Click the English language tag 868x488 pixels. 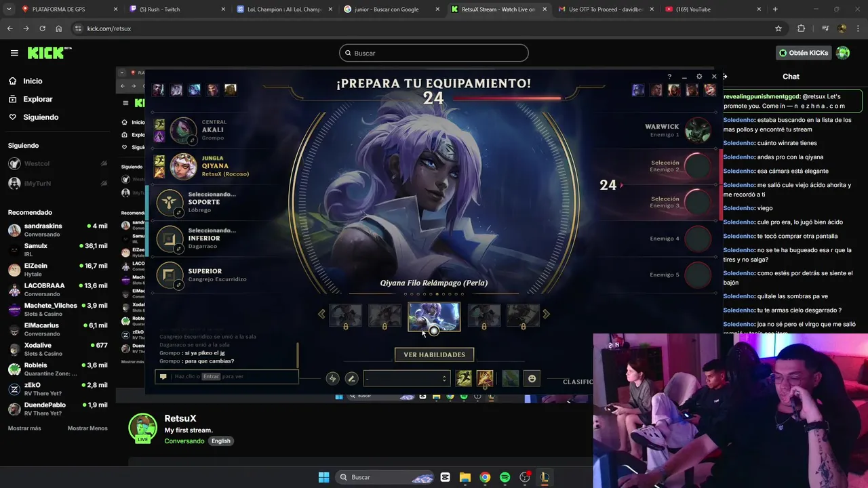(x=221, y=441)
